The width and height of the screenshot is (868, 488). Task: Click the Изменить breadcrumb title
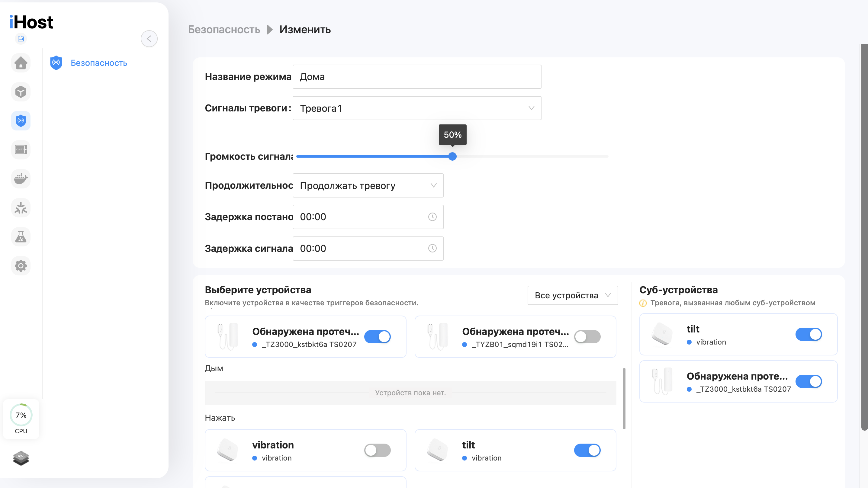click(x=305, y=30)
